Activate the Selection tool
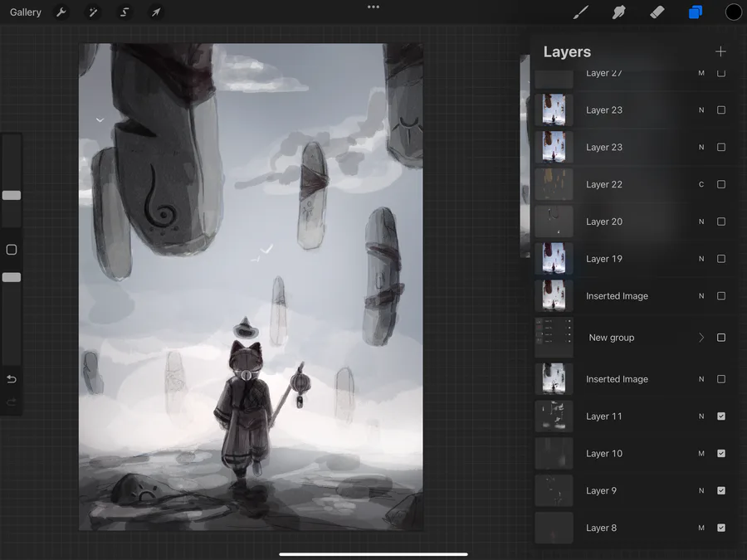747x560 pixels. pos(124,12)
